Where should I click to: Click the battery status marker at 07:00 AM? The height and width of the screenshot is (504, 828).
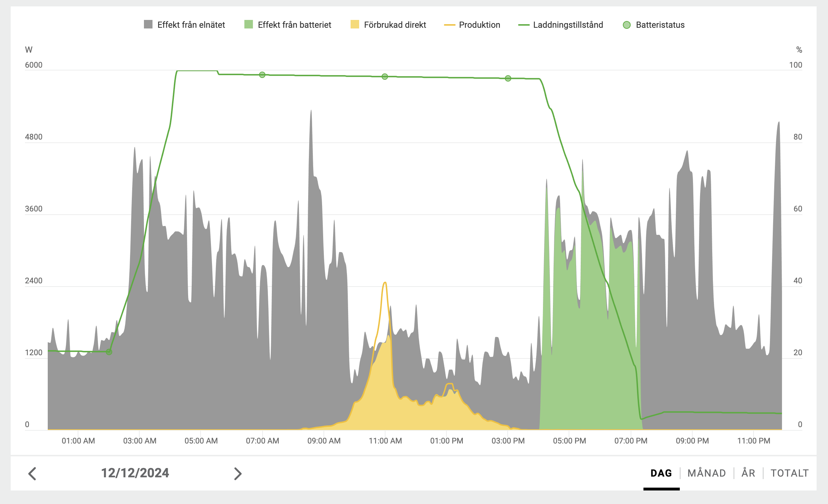262,75
